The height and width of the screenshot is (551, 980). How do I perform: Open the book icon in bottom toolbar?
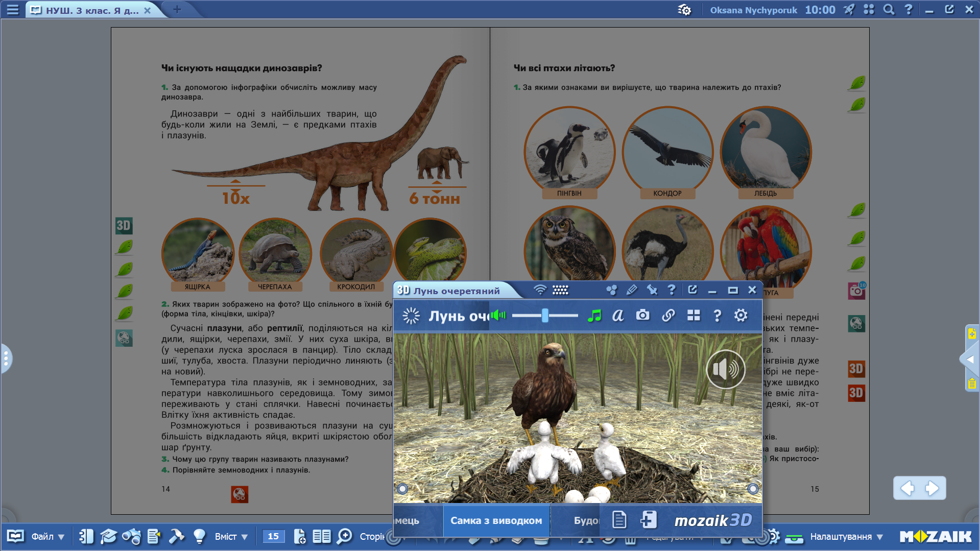[16, 536]
